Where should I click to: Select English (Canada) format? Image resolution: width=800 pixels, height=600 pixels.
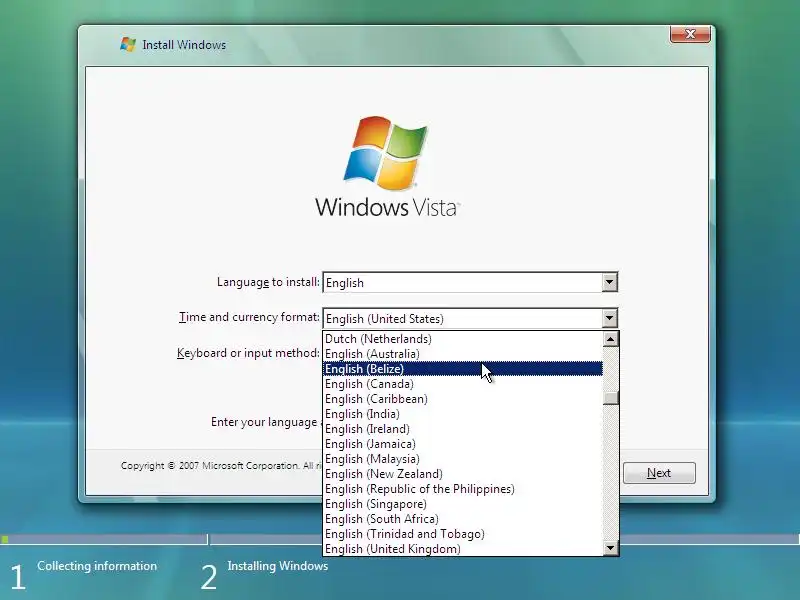[x=463, y=384]
